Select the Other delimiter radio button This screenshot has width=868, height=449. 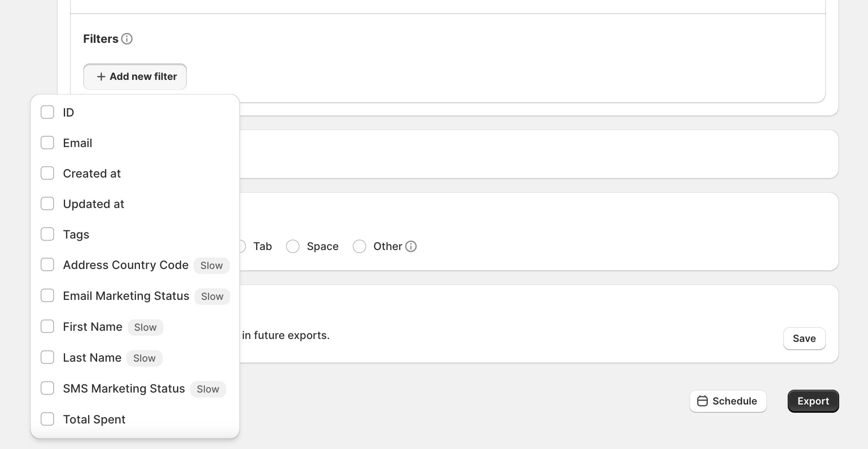[359, 246]
